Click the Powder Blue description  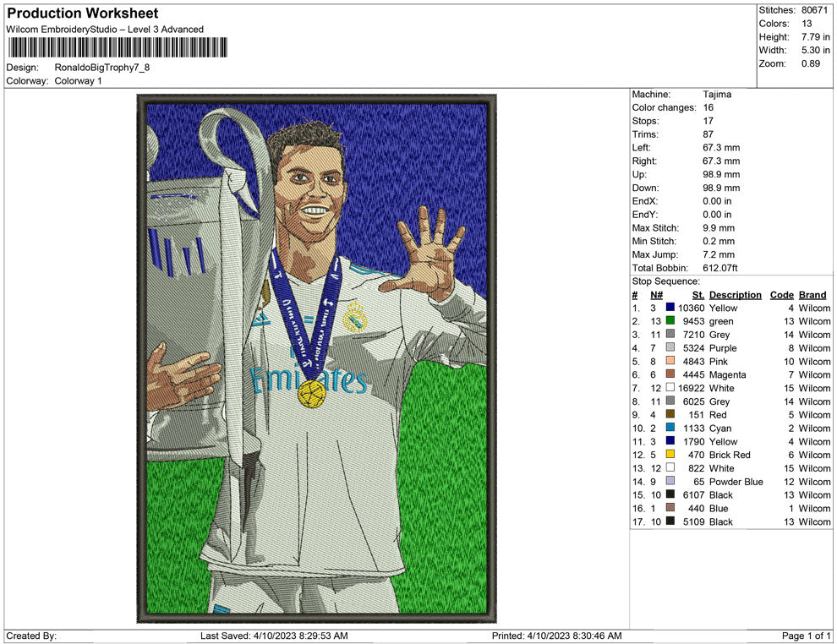[x=736, y=482]
